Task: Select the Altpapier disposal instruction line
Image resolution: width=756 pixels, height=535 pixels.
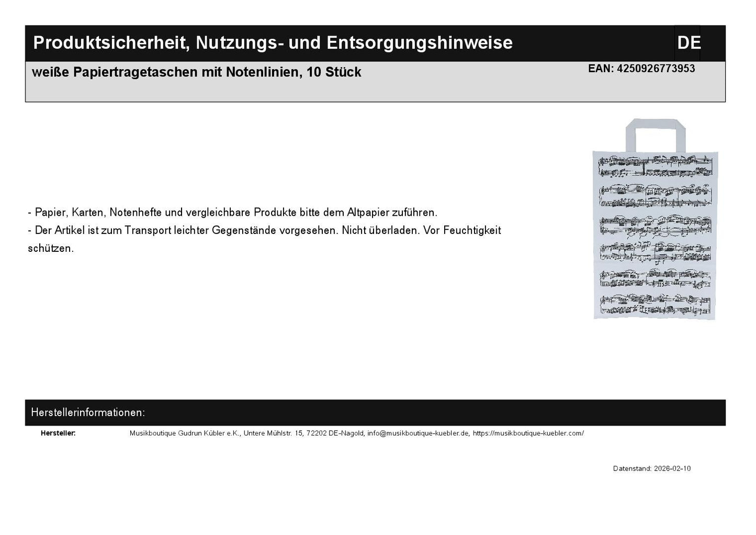Action: coord(232,212)
